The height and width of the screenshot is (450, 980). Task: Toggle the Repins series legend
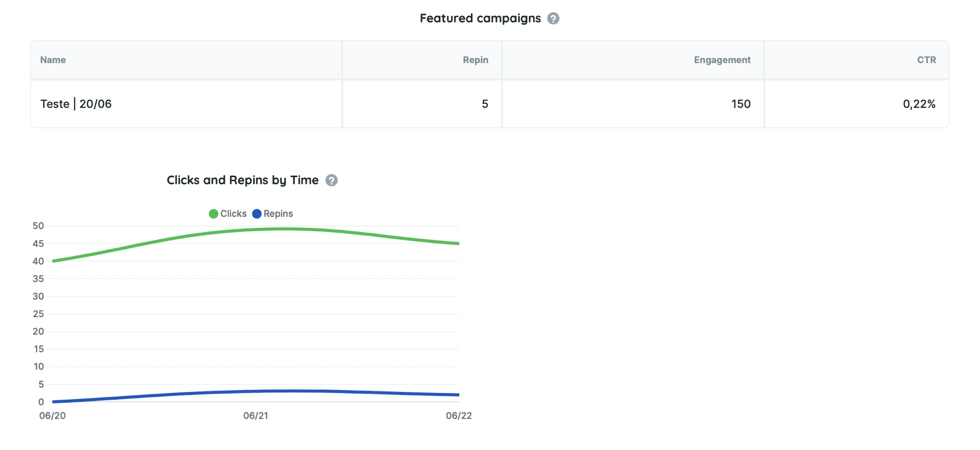tap(273, 214)
